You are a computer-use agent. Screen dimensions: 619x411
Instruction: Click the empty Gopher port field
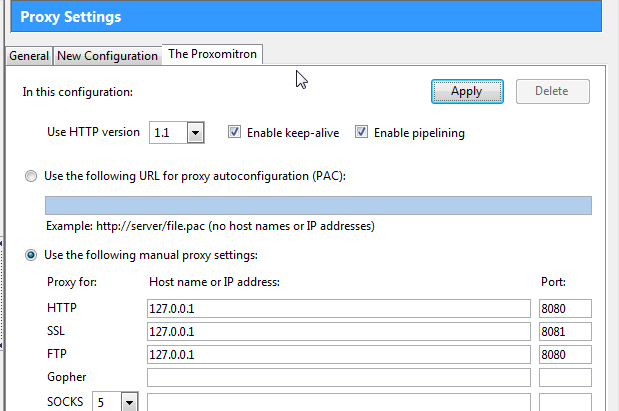[564, 377]
